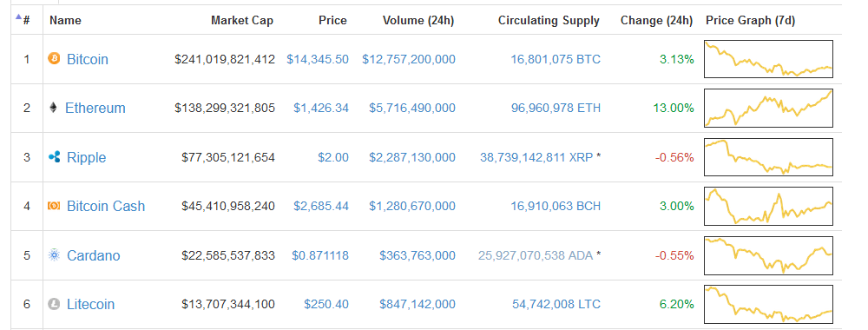This screenshot has height=330, width=868.
Task: Open the Litecoin 7d price graph
Action: pos(768,304)
